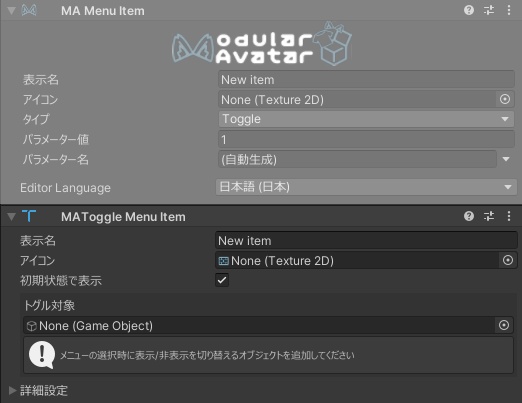The height and width of the screenshot is (403, 522).
Task: Edit the 表示名 field in MA Menu Item
Action: pyautogui.click(x=366, y=80)
